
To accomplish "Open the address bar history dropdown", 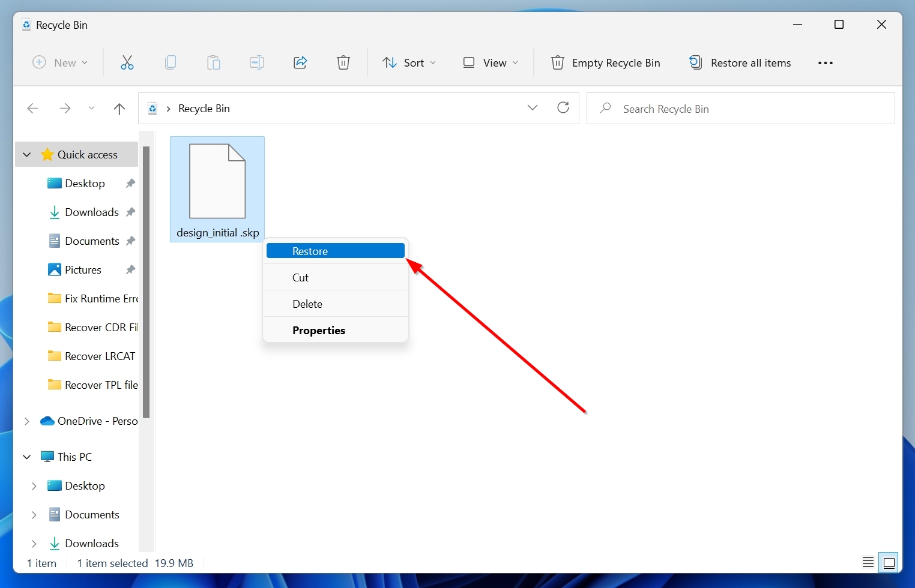I will [x=532, y=107].
